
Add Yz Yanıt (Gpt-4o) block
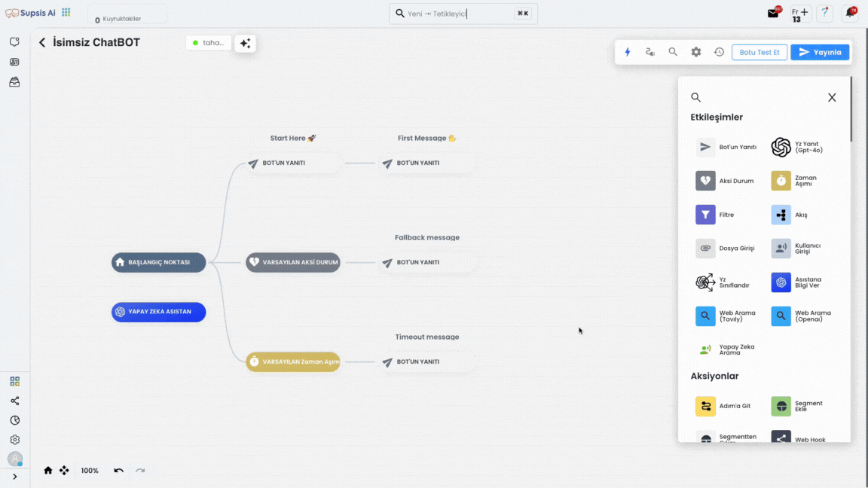coord(798,147)
